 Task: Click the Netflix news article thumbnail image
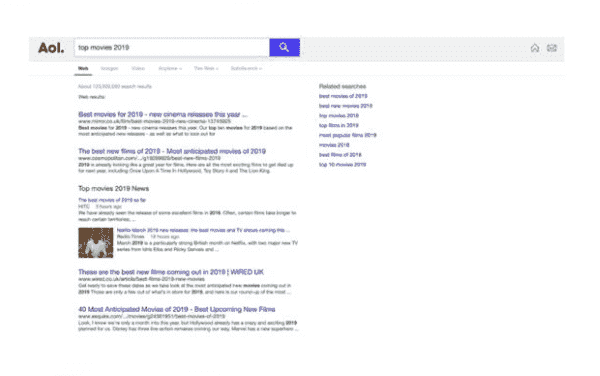coord(96,243)
